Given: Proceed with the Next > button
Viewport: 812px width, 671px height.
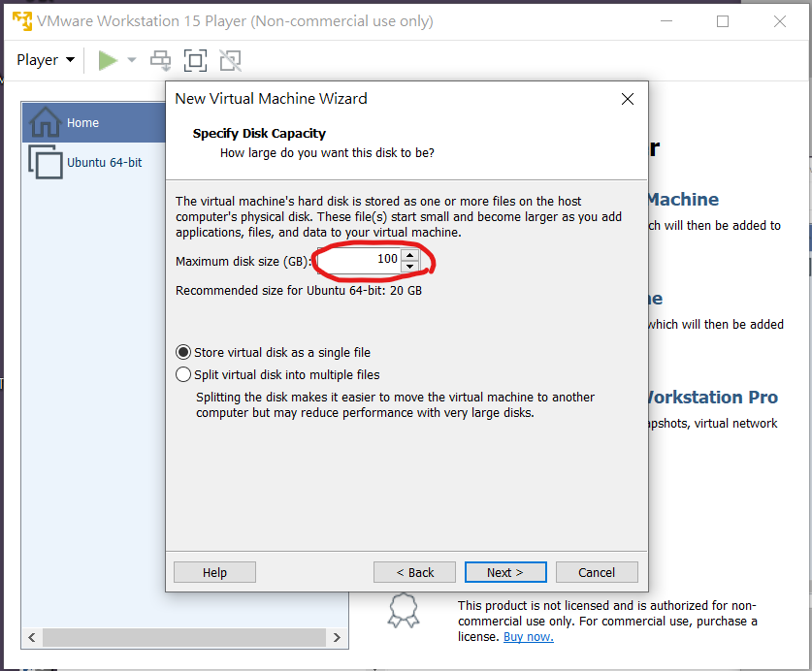Looking at the screenshot, I should (x=505, y=572).
